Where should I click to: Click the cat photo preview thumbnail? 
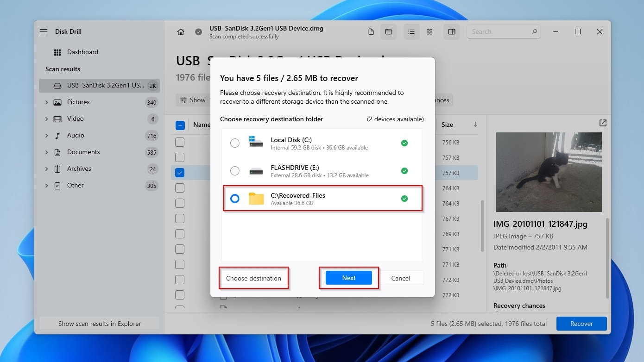549,172
